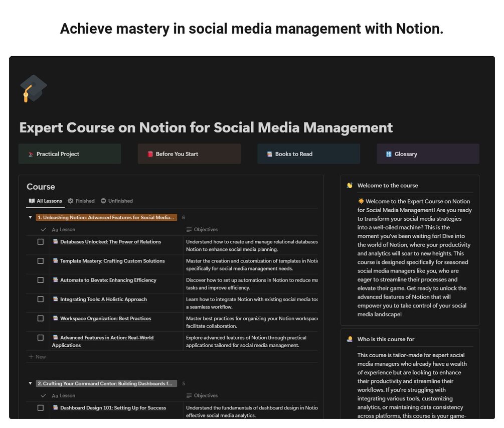Screen dimensions: 504x428
Task: Open Template Mastery: Crafting Custom Solutions
Action: click(112, 261)
